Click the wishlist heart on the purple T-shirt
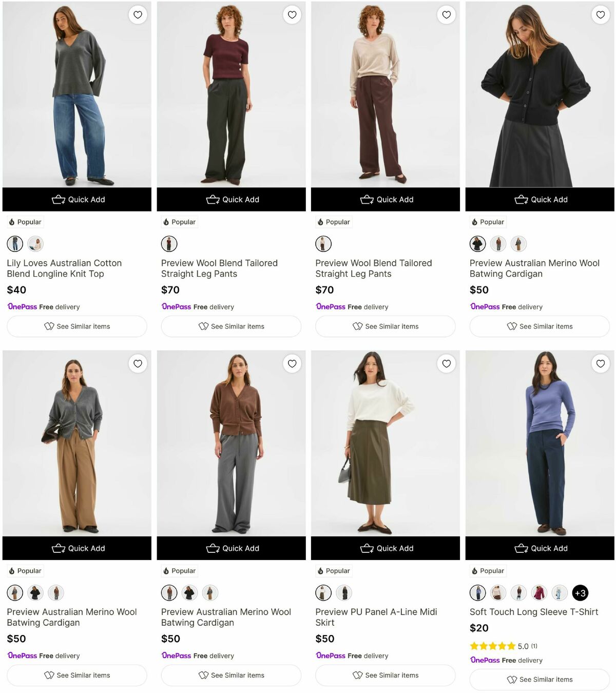Screen dimensions: 616x693 (x=600, y=363)
